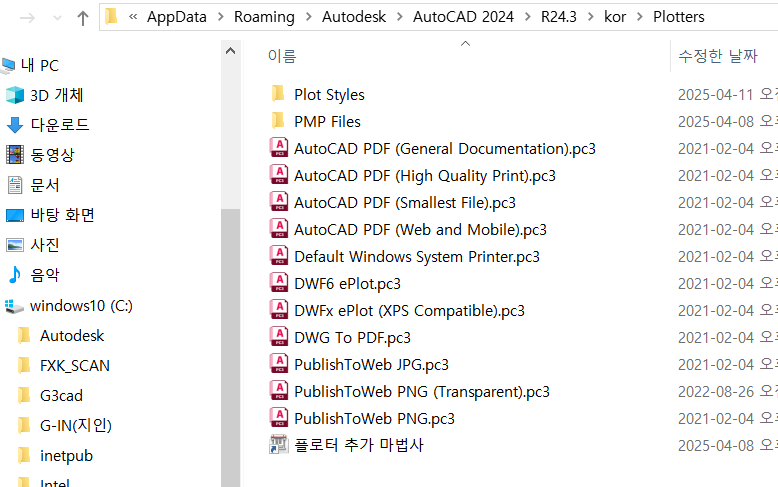Click the Plot Styles folder icon

(278, 94)
